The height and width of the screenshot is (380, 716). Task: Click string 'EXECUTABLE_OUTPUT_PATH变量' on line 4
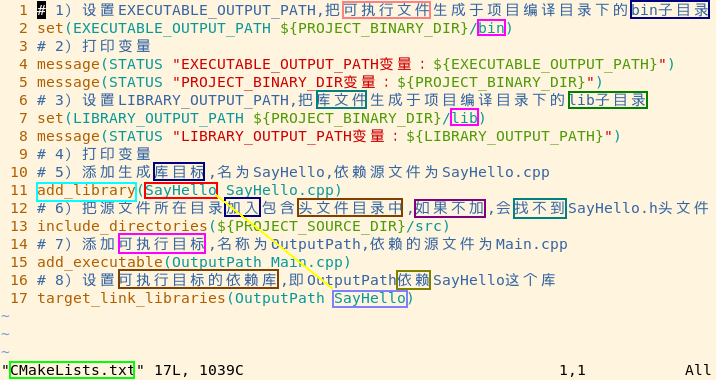click(x=296, y=64)
